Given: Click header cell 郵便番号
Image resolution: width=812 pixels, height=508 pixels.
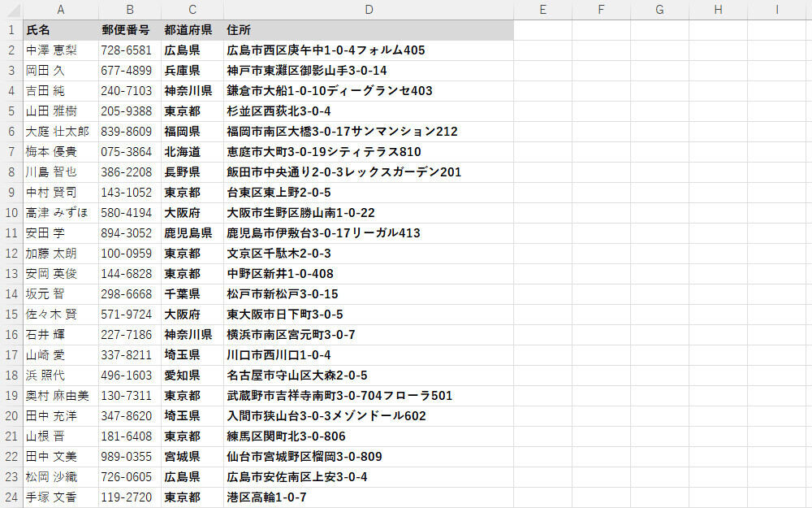Looking at the screenshot, I should pyautogui.click(x=129, y=30).
